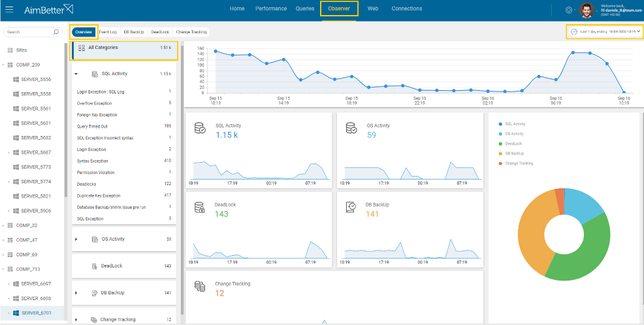Focus the Search input field
Image resolution: width=644 pixels, height=325 pixels.
pos(29,31)
